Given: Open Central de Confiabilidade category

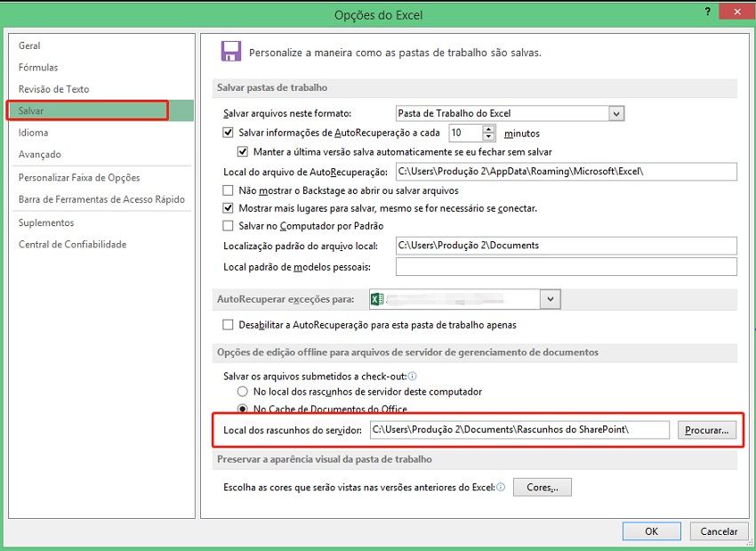Looking at the screenshot, I should (72, 244).
